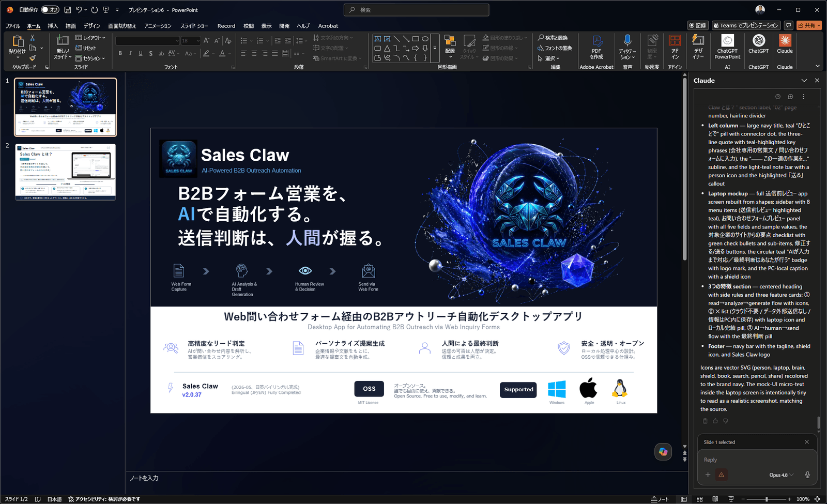
Task: Click the ディクテーション microphone icon
Action: point(627,41)
